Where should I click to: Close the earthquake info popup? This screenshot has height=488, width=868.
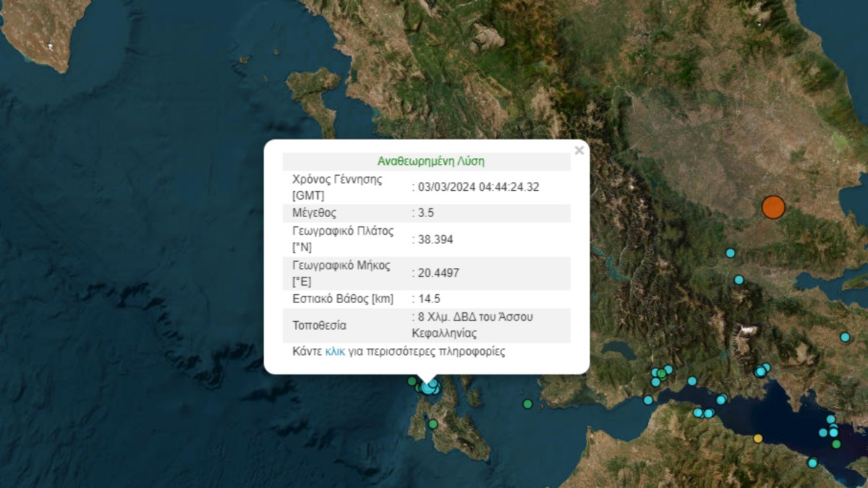pos(579,151)
